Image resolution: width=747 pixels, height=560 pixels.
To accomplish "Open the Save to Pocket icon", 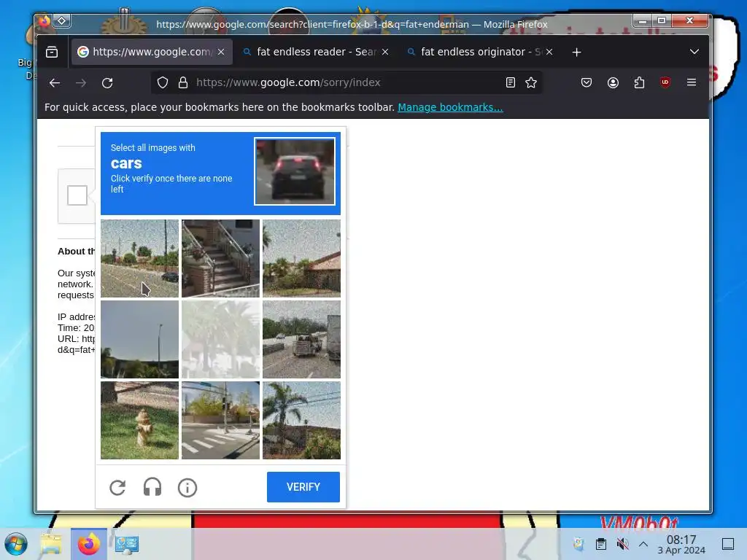I will pyautogui.click(x=587, y=83).
